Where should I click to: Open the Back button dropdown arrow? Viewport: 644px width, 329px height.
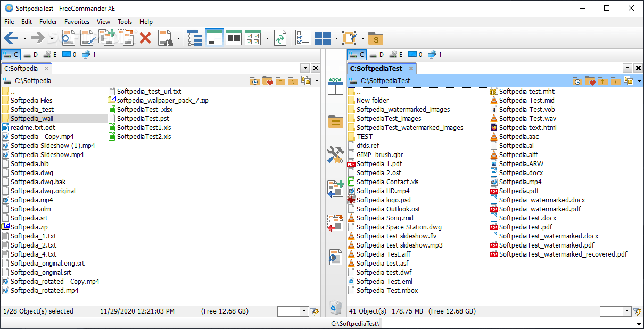[x=24, y=38]
